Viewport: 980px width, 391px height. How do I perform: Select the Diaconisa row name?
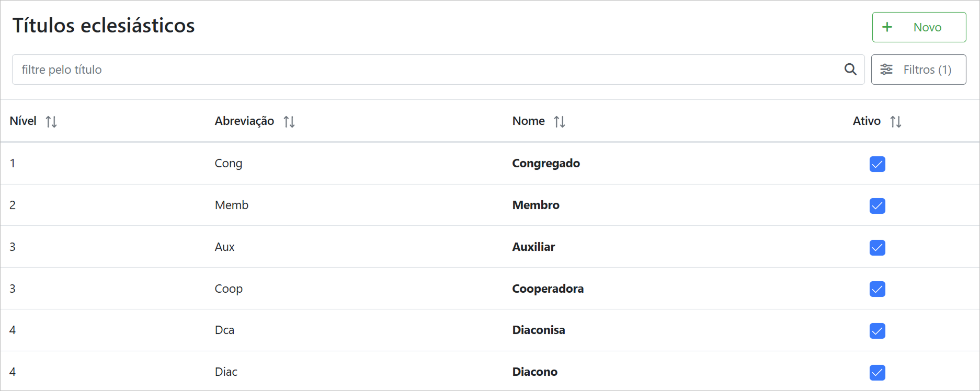pos(539,330)
